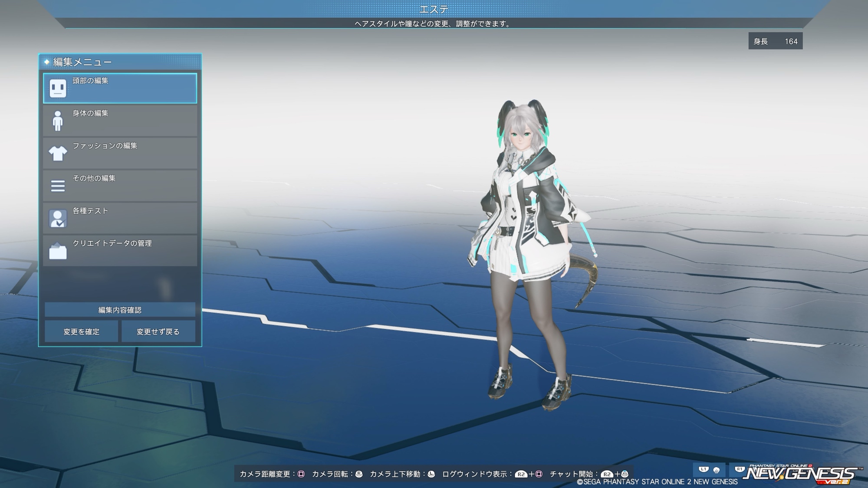This screenshot has width=868, height=488.
Task: Click the L stick camera vertical move icon
Action: (x=431, y=474)
